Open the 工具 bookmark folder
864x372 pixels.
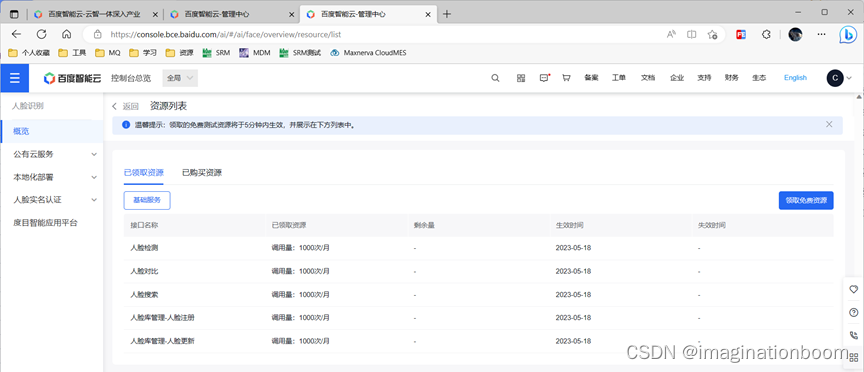[72, 53]
